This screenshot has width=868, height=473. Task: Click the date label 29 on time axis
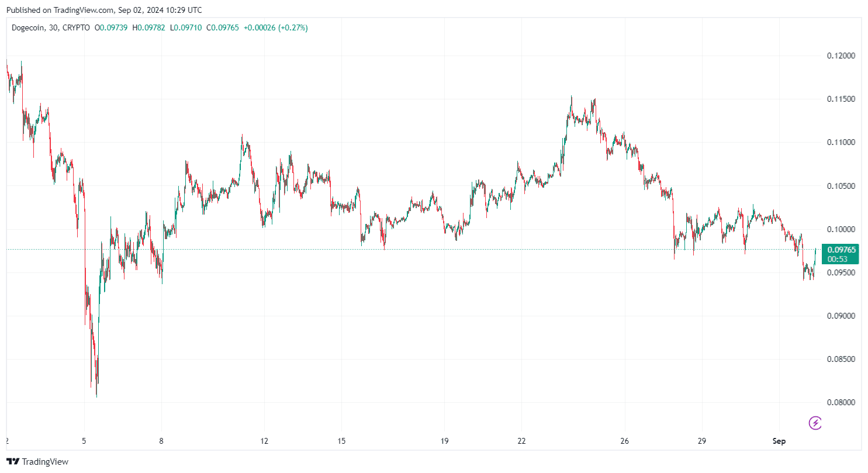point(702,441)
